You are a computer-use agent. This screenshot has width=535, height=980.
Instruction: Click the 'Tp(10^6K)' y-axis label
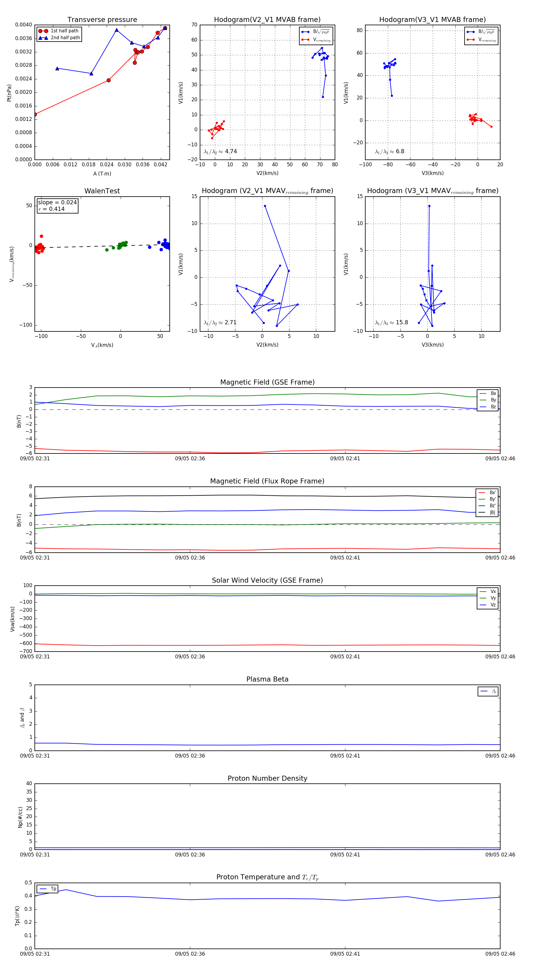pyautogui.click(x=17, y=916)
